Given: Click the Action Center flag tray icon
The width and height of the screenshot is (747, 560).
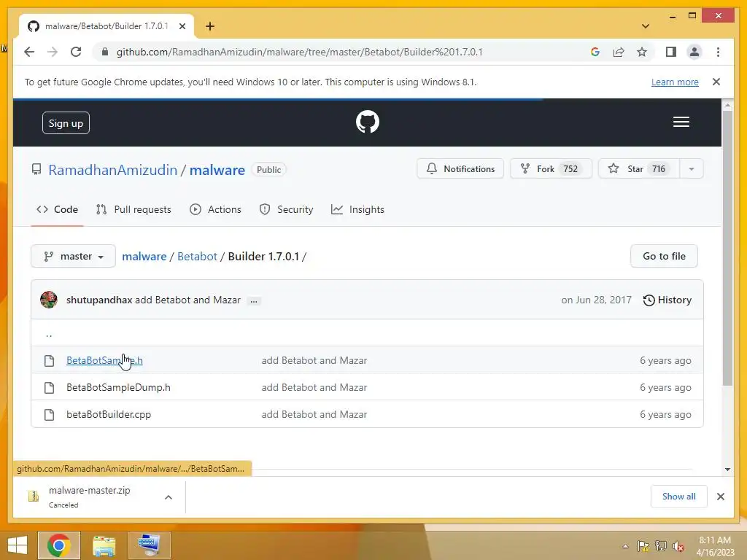Looking at the screenshot, I should 643,546.
